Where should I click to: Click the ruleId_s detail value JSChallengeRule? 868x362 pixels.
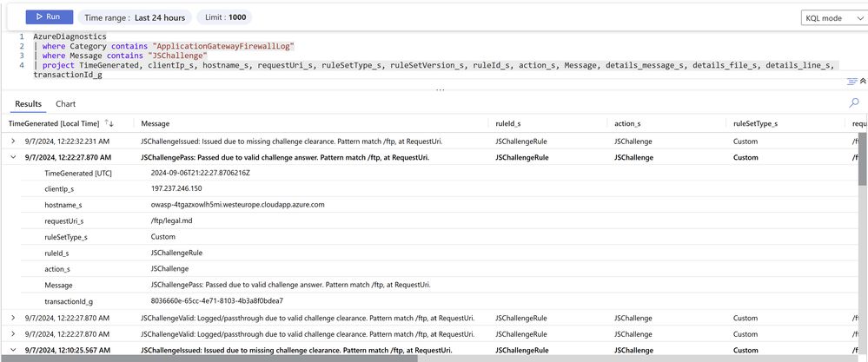pyautogui.click(x=176, y=253)
